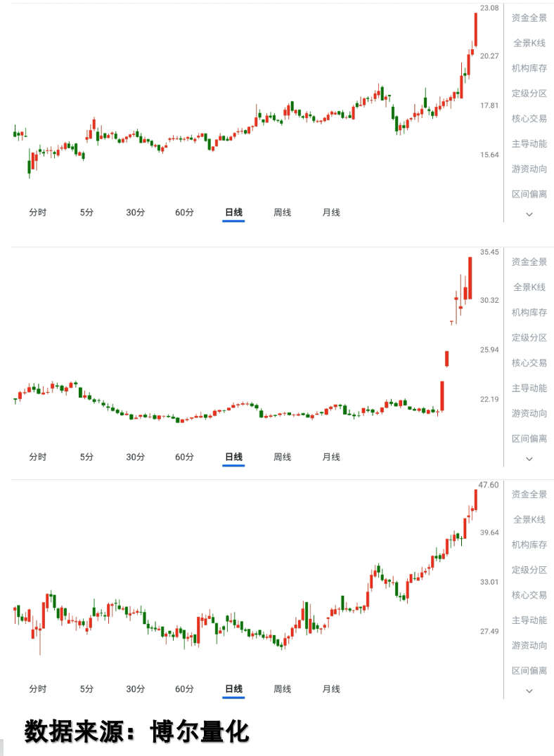554x756 pixels.
Task: Open 资金全景 in top chart sidebar
Action: [529, 18]
